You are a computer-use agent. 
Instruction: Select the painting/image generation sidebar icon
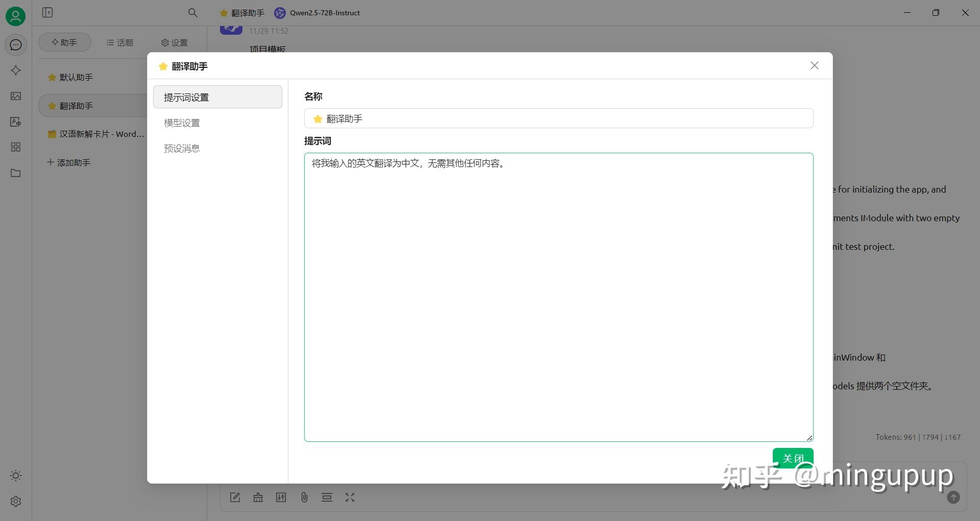point(16,96)
